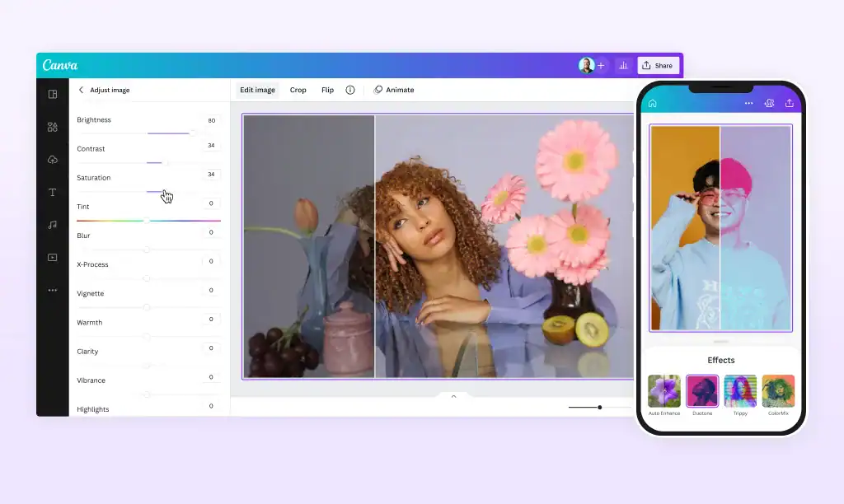
Task: Click the X-Process value field
Action: pos(211,261)
